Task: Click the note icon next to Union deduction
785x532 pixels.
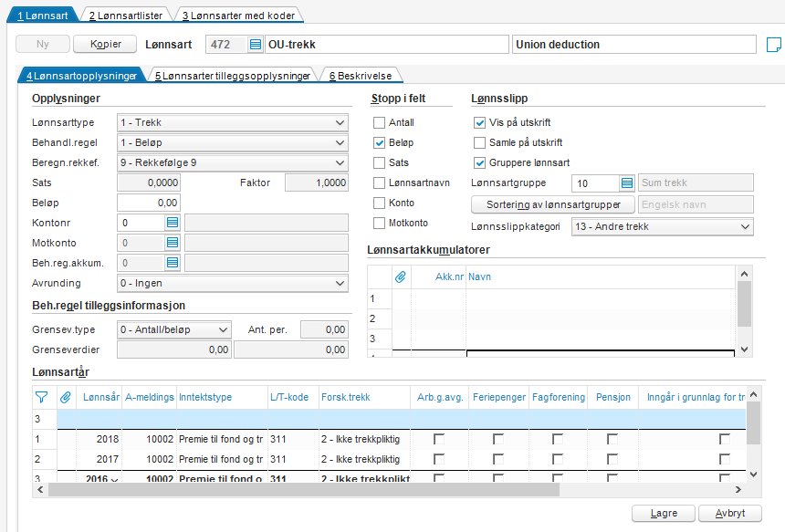Action: (x=773, y=45)
